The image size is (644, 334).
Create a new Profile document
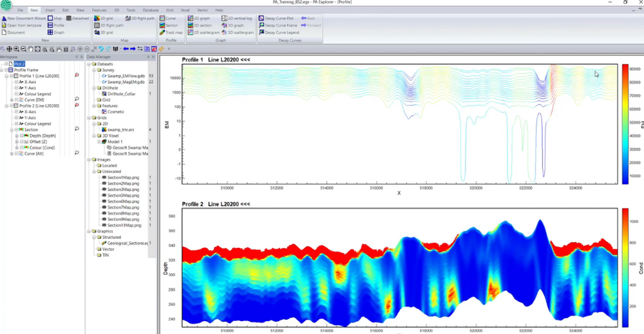point(56,26)
